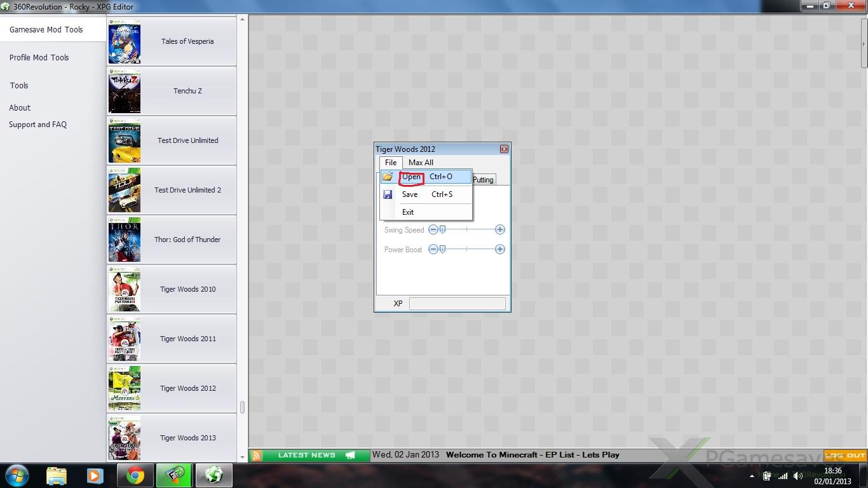Image resolution: width=868 pixels, height=488 pixels.
Task: Click the Swing Speed slider handle
Action: [443, 229]
